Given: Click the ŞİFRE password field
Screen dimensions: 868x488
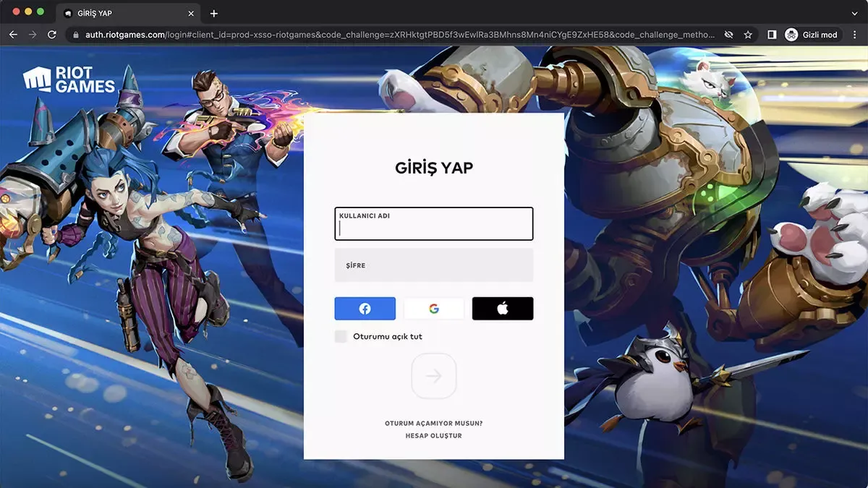Looking at the screenshot, I should [433, 265].
